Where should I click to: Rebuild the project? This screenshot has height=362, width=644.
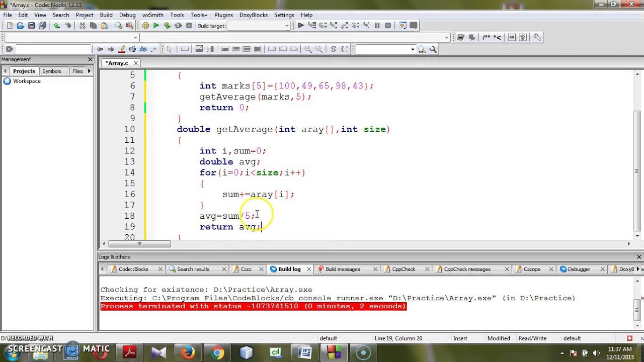178,26
